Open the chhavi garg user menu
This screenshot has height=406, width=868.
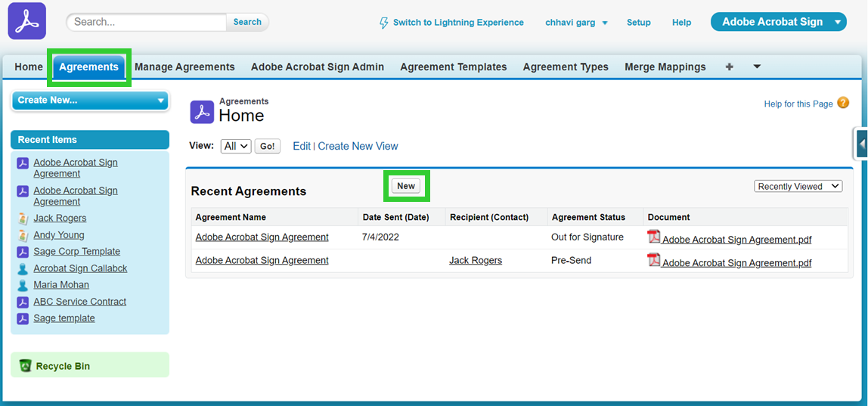coord(576,23)
